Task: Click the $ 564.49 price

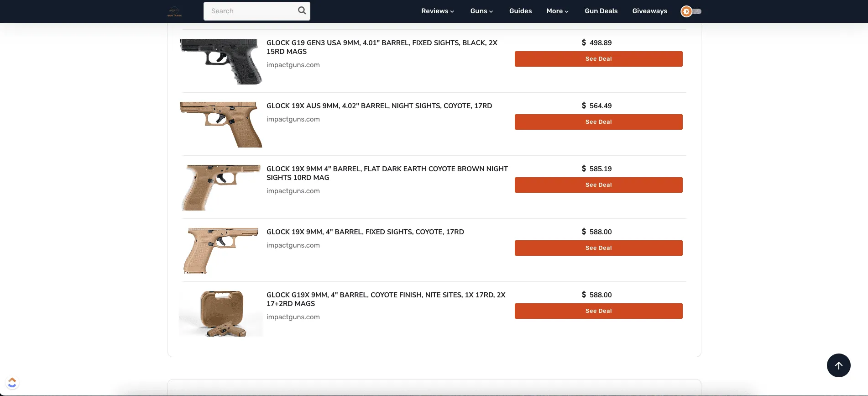Action: [x=596, y=106]
